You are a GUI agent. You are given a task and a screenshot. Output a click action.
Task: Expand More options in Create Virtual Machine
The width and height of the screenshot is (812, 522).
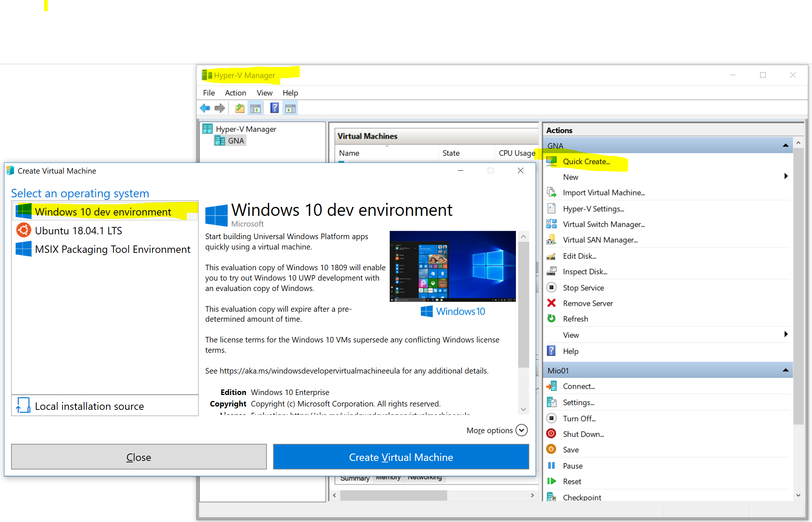pos(521,430)
